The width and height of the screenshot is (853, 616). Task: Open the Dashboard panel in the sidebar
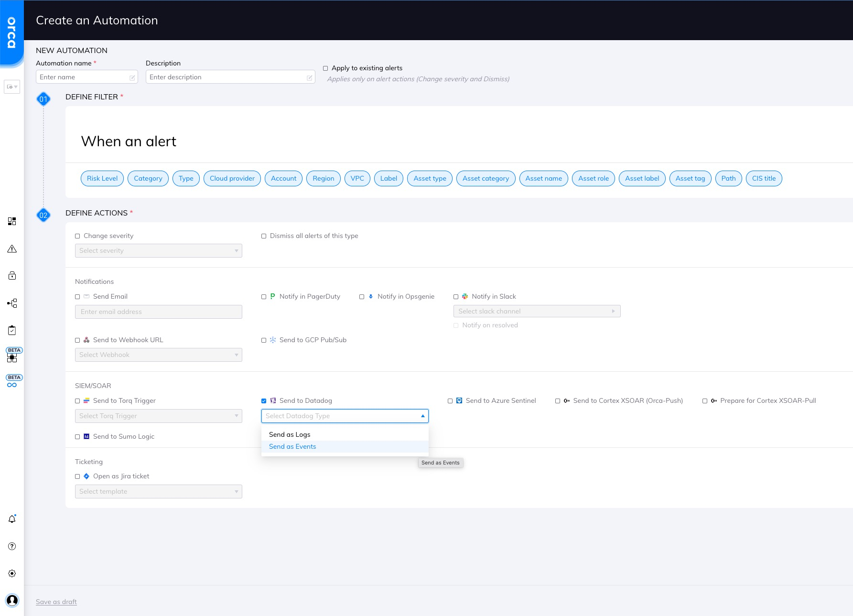(x=12, y=221)
